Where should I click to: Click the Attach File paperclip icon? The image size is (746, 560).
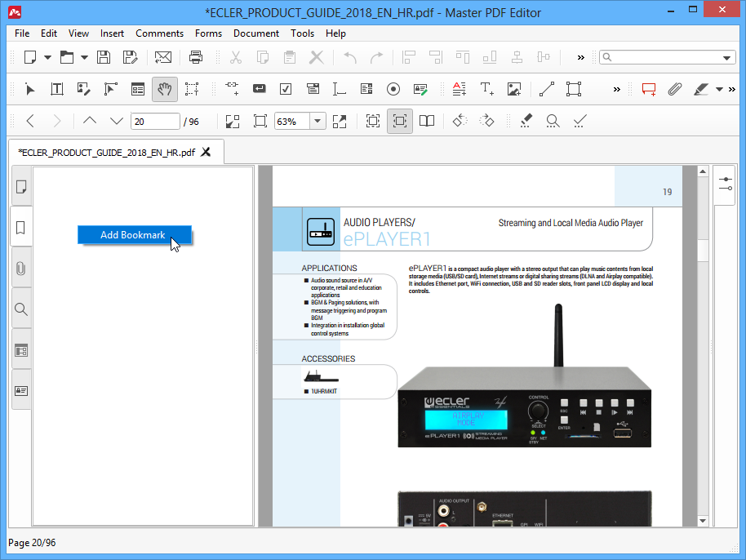[675, 90]
